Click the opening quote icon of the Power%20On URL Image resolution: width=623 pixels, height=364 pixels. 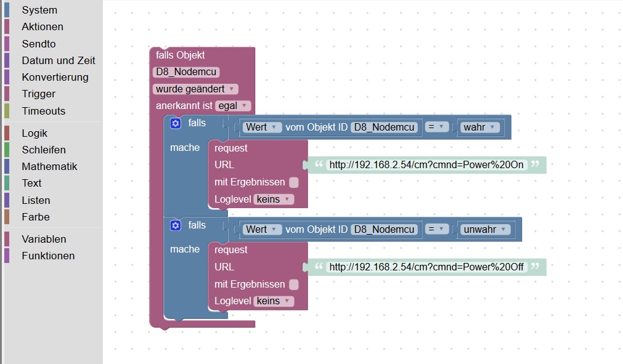(319, 164)
